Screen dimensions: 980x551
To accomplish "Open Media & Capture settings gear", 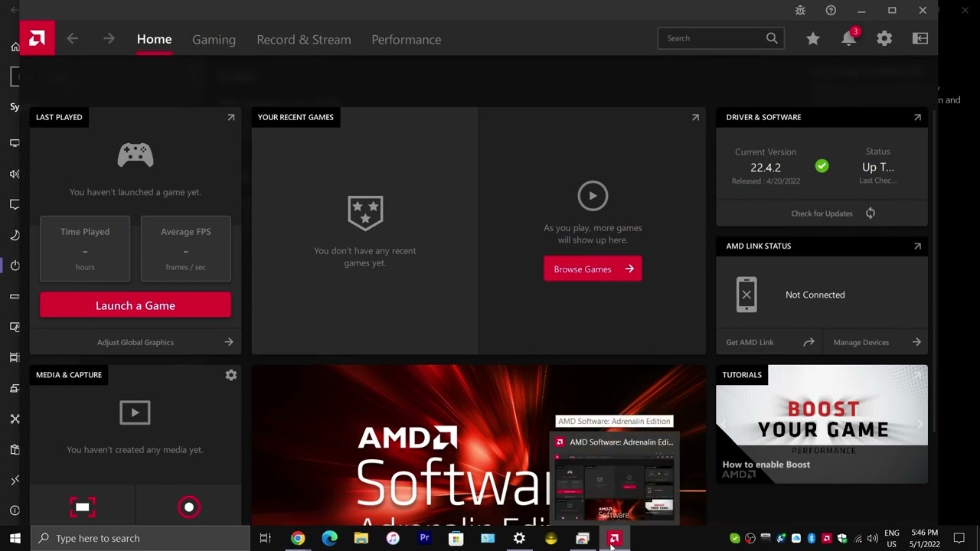I will [x=230, y=375].
